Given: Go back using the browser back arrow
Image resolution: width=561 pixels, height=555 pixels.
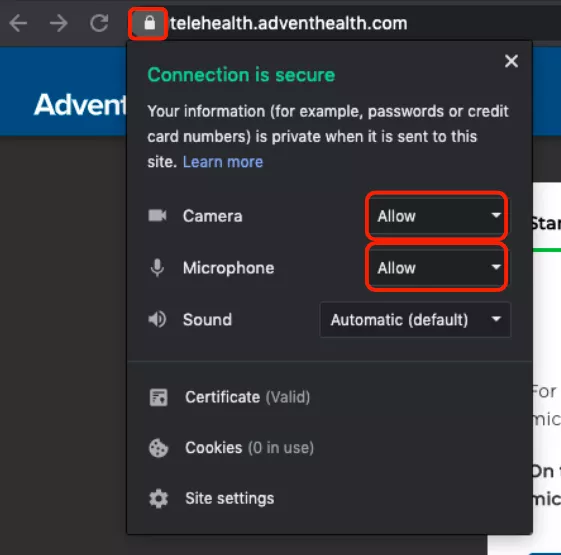Looking at the screenshot, I should (18, 23).
